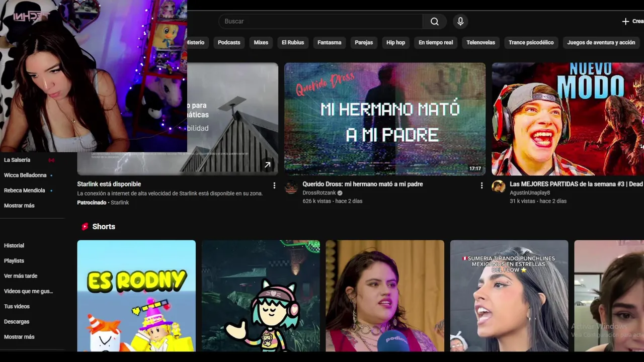
Task: Open title Starlink está disponible
Action: (109, 184)
